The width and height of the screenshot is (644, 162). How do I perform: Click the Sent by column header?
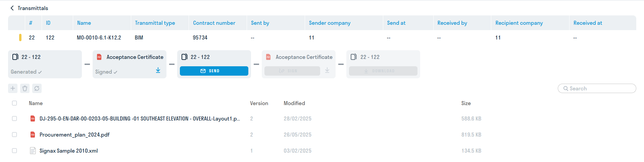click(260, 23)
